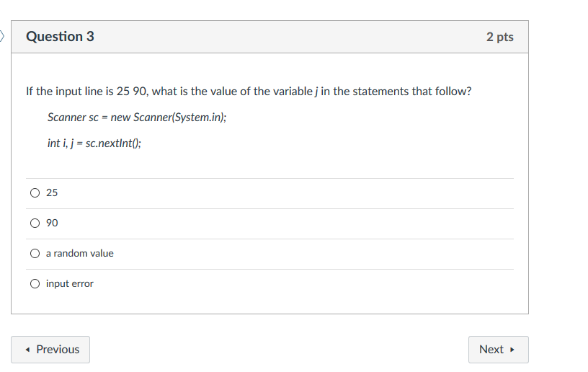Click the "input error" answer text

69,284
